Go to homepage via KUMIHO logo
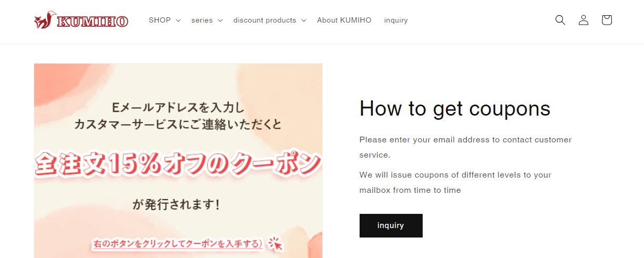This screenshot has width=644, height=258. (81, 20)
